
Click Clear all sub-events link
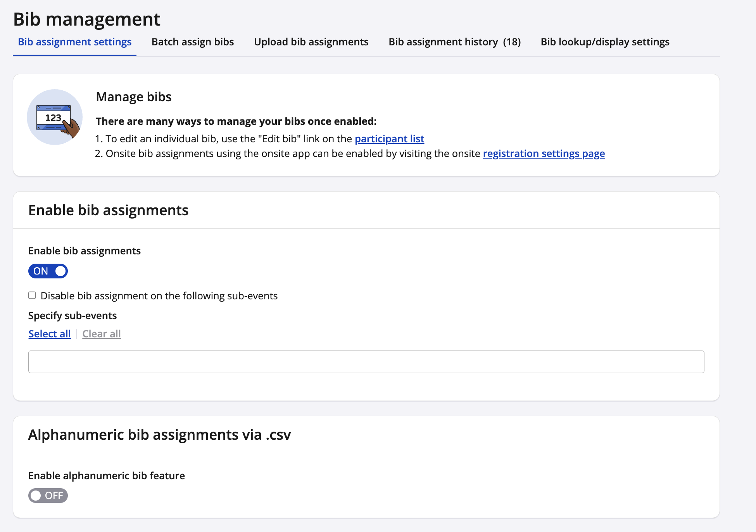(x=102, y=334)
